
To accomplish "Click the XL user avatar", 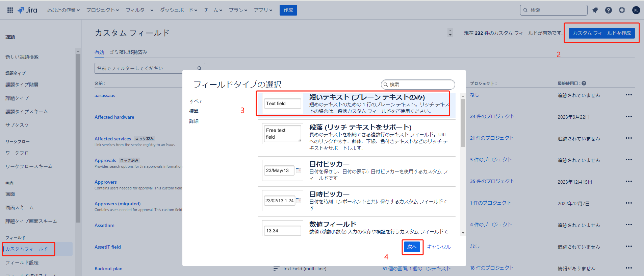I will pyautogui.click(x=636, y=10).
